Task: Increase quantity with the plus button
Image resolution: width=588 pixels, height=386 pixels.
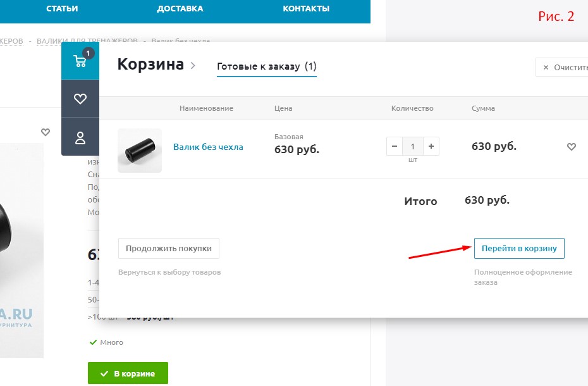Action: [431, 147]
